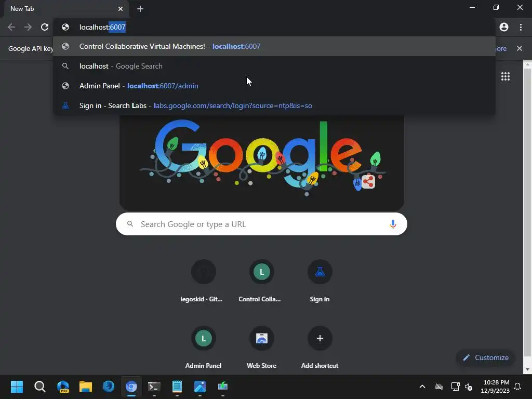
Task: Select the localhost Google Search suggestion
Action: (274, 66)
